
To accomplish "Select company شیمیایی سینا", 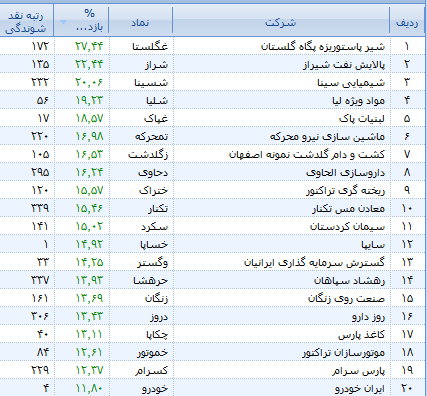I will 351,82.
